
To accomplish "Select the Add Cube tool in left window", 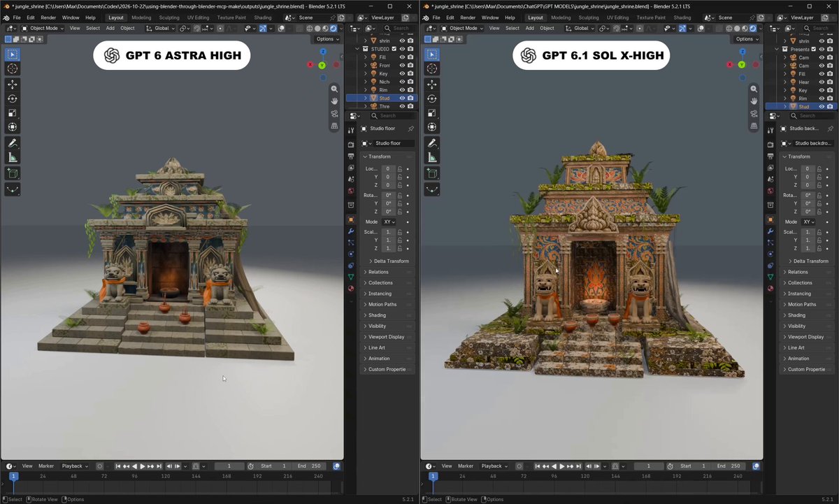I will point(13,173).
